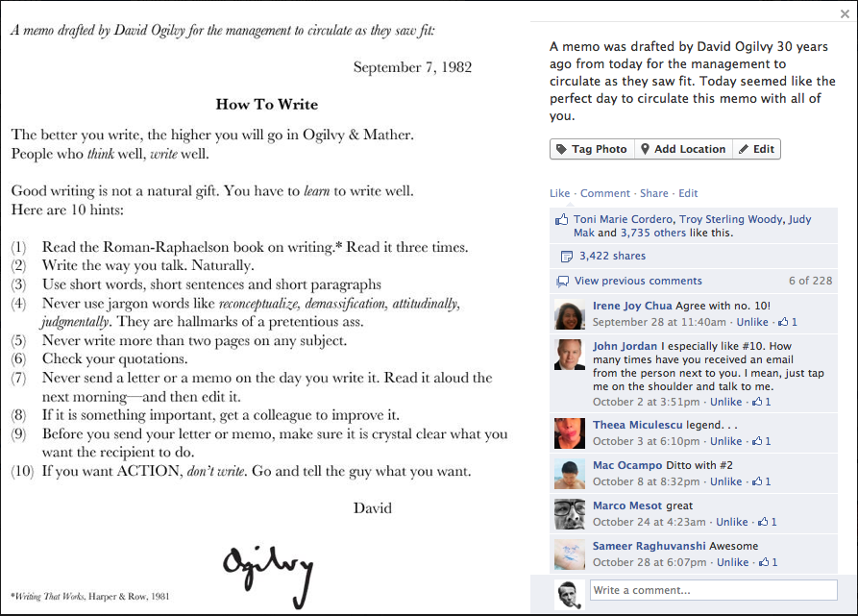Show likes on Irene Joy Chua's comment
Viewport: 858px width, 616px height.
pos(788,322)
